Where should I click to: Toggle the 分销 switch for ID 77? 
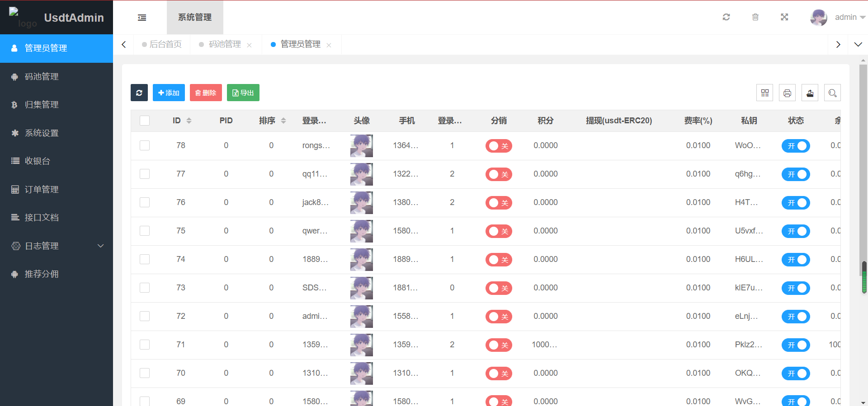point(499,174)
